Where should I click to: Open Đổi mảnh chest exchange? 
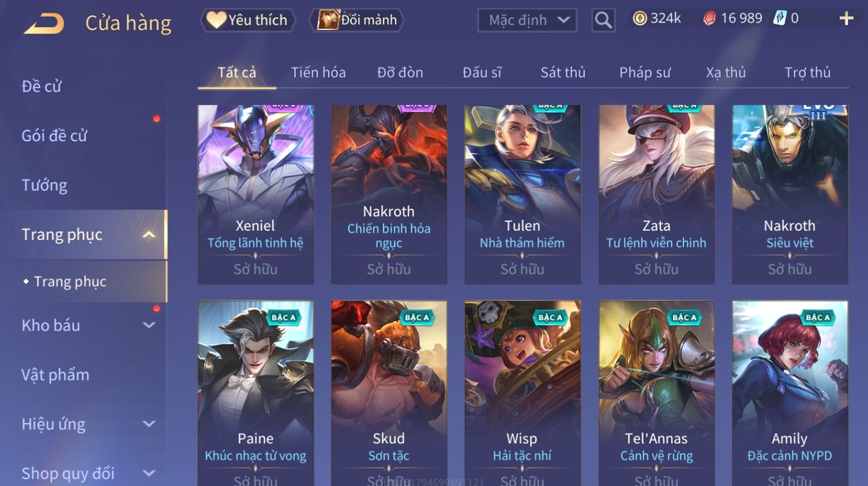click(357, 20)
